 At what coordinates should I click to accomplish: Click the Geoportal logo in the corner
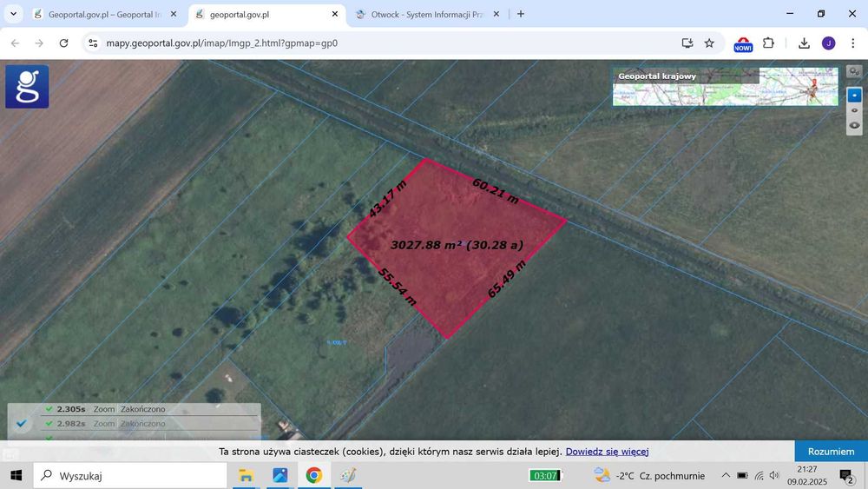click(x=27, y=87)
